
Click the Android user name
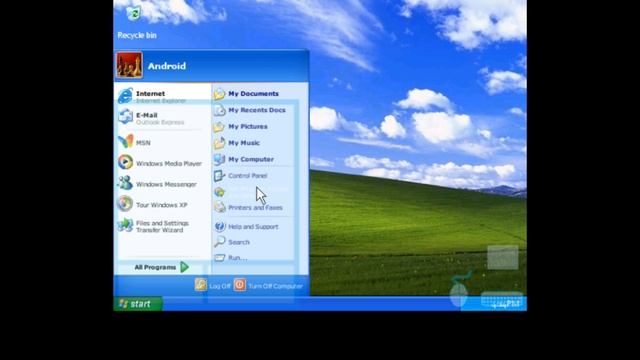167,66
